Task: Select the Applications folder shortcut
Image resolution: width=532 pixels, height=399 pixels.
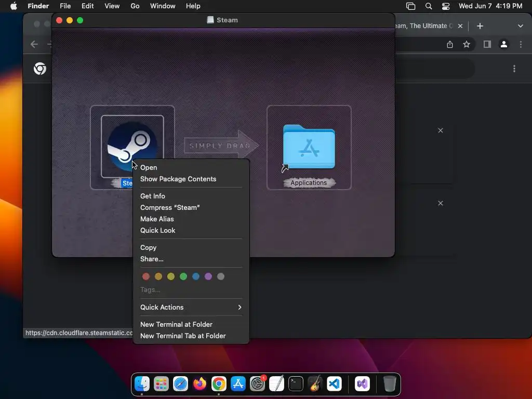Action: [309, 147]
